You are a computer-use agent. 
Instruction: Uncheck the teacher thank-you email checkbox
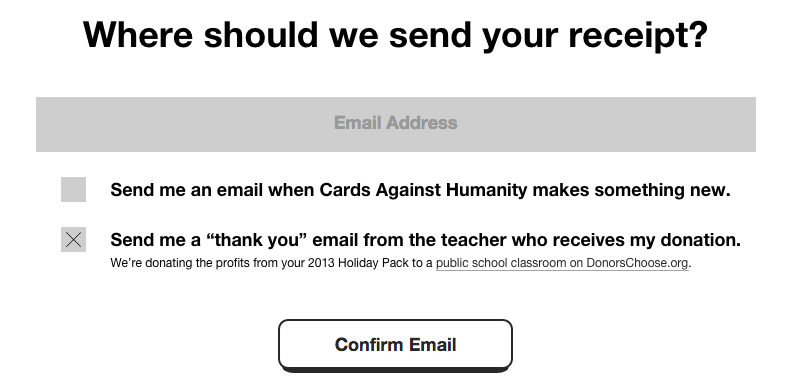[x=74, y=239]
